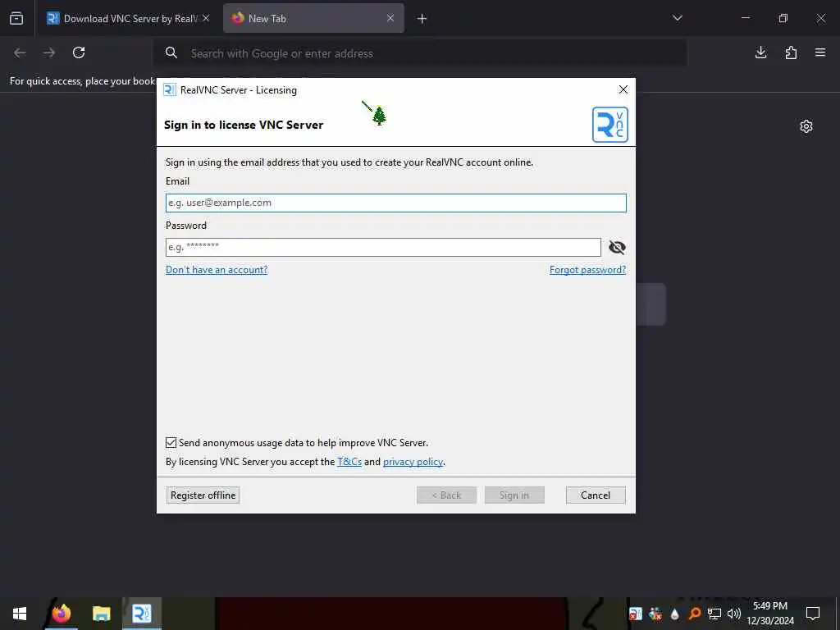
Task: Click the Register offline button
Action: [x=203, y=495]
